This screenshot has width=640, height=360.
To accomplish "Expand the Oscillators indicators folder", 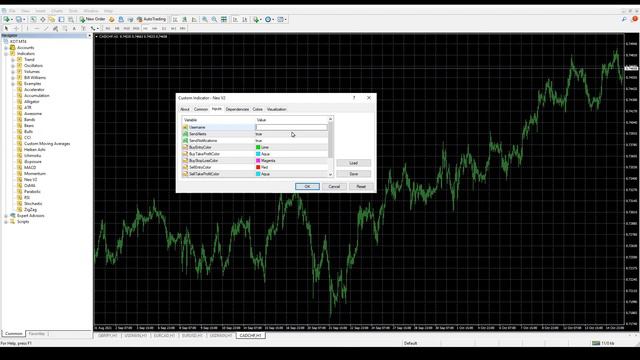I will pos(13,66).
